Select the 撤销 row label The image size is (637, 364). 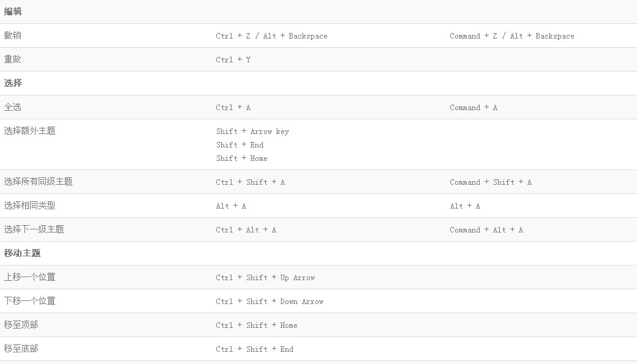(x=13, y=35)
